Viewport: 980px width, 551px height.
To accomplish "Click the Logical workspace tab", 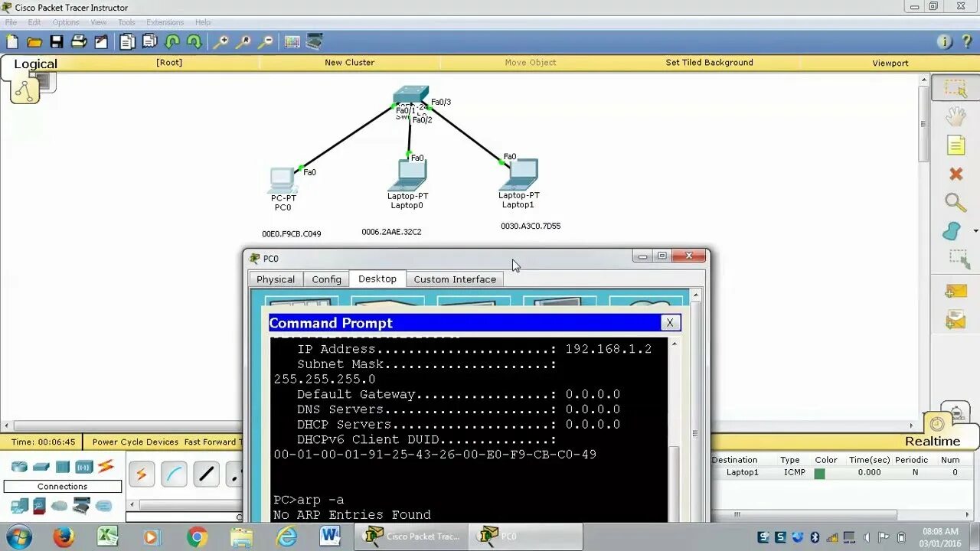I will 35,64.
